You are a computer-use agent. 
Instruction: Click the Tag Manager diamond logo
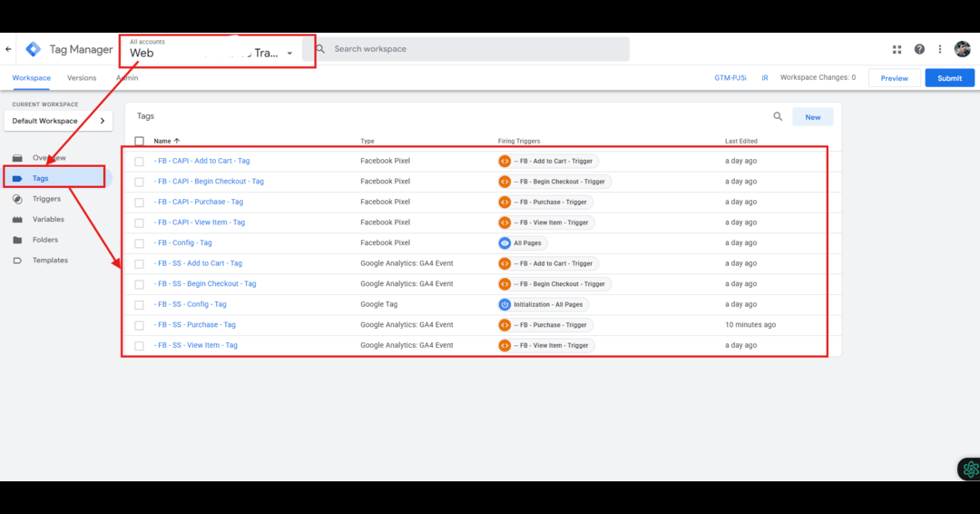34,49
